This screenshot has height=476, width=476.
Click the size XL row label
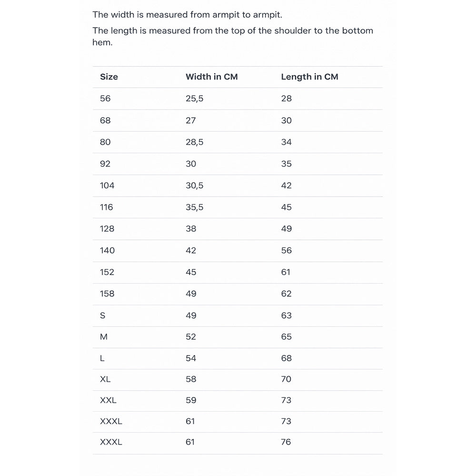tap(105, 379)
